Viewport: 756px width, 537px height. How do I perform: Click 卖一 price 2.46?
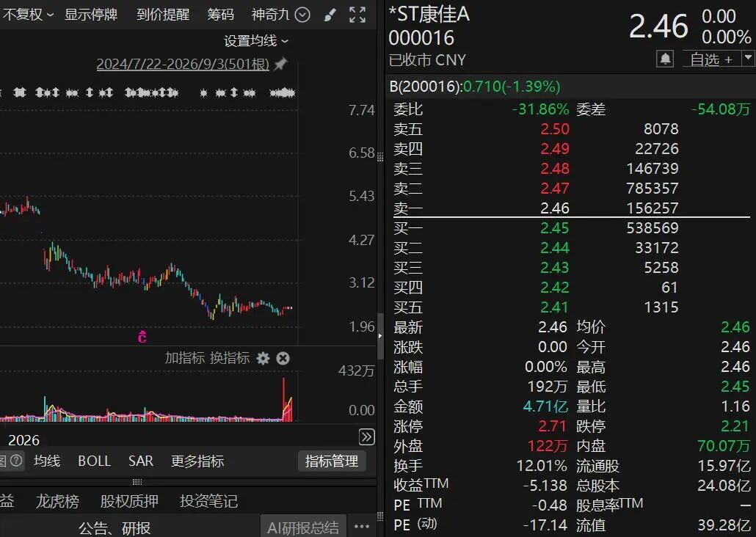(x=554, y=208)
